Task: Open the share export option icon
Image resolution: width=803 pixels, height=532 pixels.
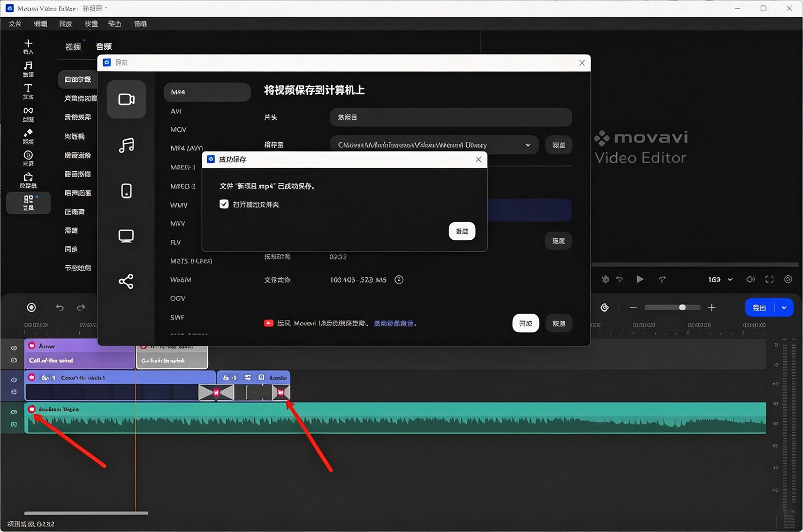Action: (x=126, y=282)
